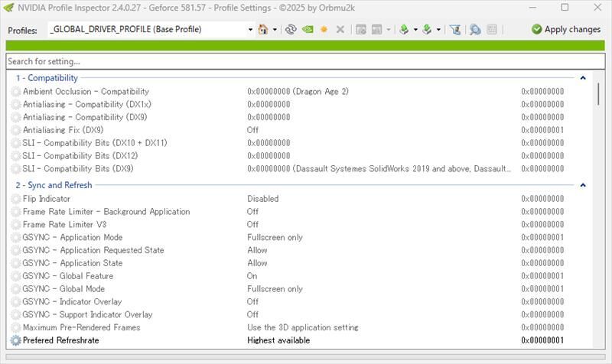Viewport: 612px width, 364px height.
Task: Click the Allow value of GSYNC - Application State
Action: [x=257, y=263]
